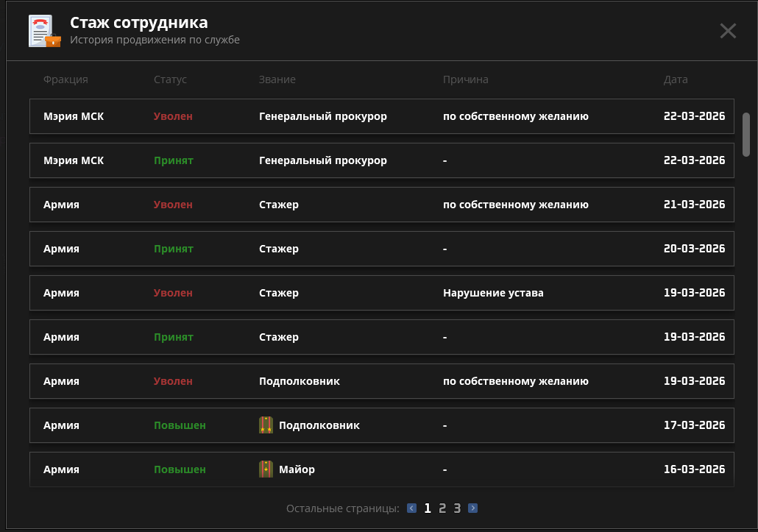Screen dimensions: 758x532
Task: Select the Армия Стажер row dated 20-03-2026
Action: [x=381, y=249]
